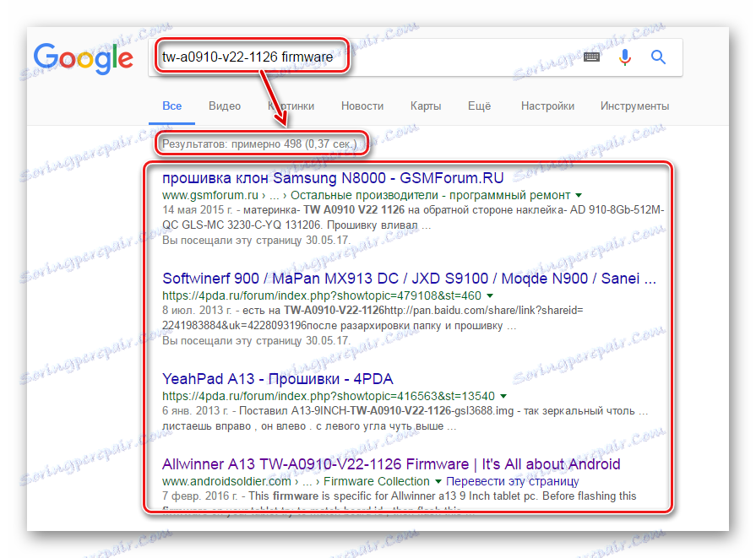Click the Google logo
Image resolution: width=756 pixels, height=558 pixels.
click(83, 59)
